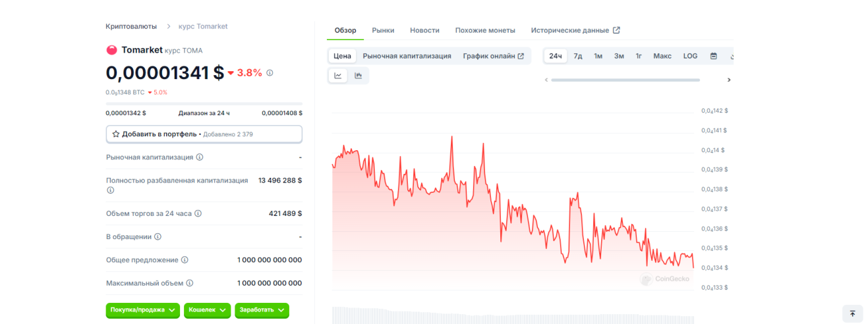868x324 pixels.
Task: Show info for Полностью разбавленная капитализация
Action: 110,190
